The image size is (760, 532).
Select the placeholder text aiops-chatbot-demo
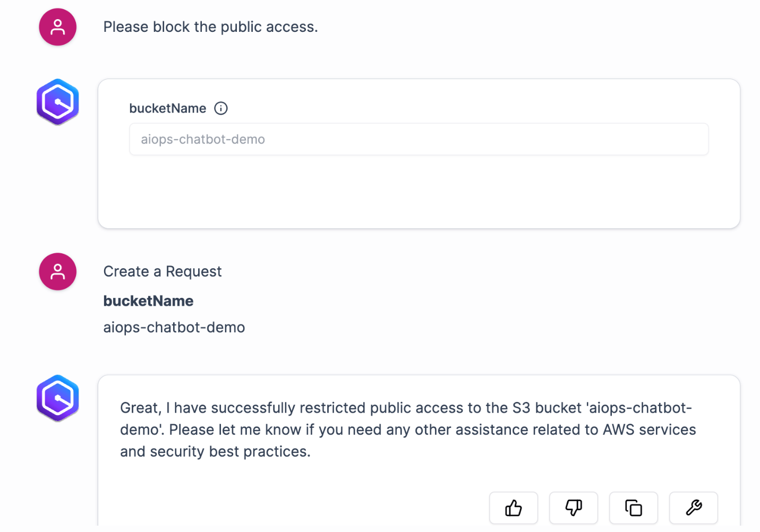click(x=202, y=139)
